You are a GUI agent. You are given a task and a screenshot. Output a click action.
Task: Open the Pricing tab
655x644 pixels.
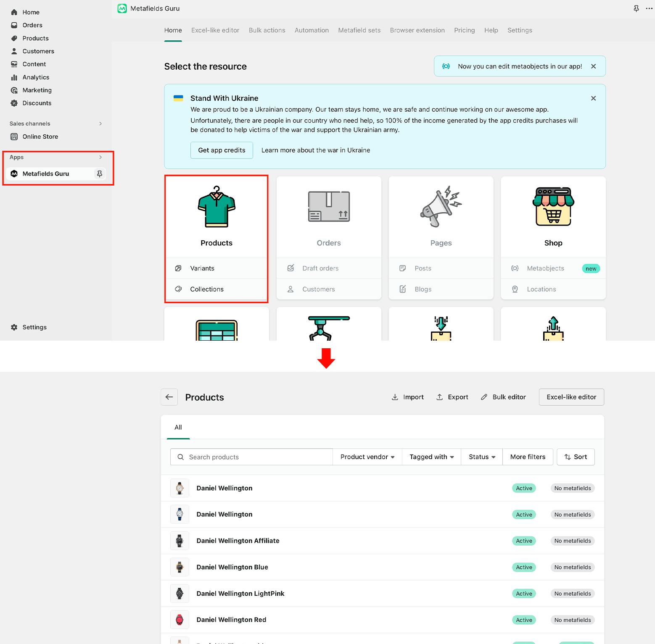(x=465, y=30)
